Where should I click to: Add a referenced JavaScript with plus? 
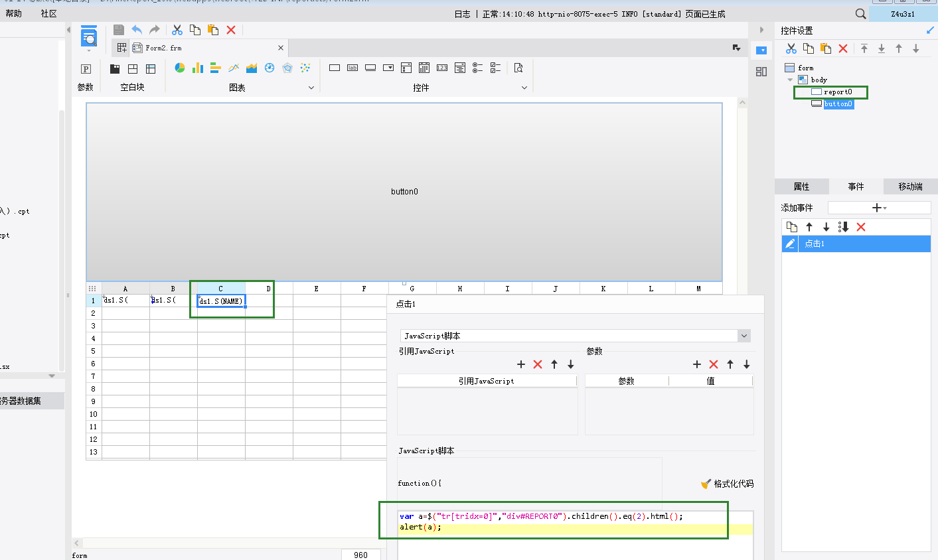[x=521, y=364]
